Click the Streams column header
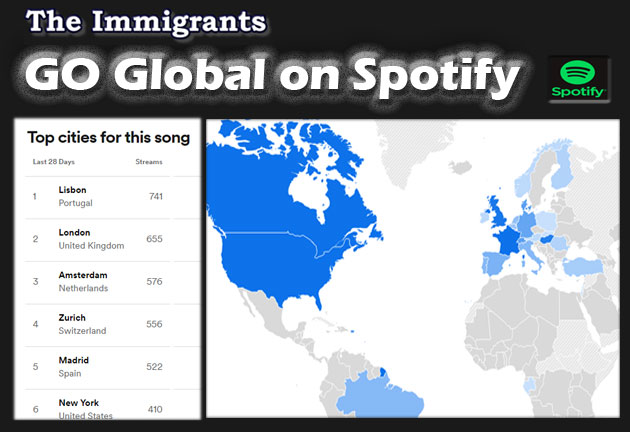Viewport: 630px width, 432px height. tap(149, 162)
